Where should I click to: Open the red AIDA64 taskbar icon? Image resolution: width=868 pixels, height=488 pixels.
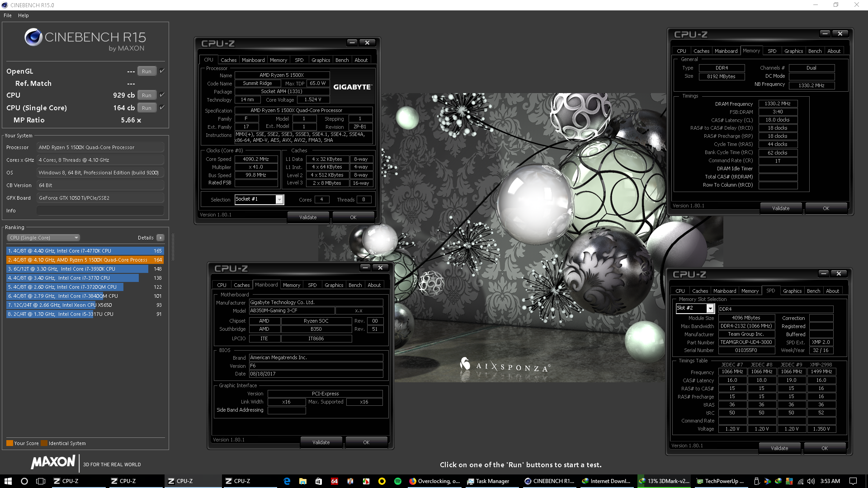pos(335,481)
